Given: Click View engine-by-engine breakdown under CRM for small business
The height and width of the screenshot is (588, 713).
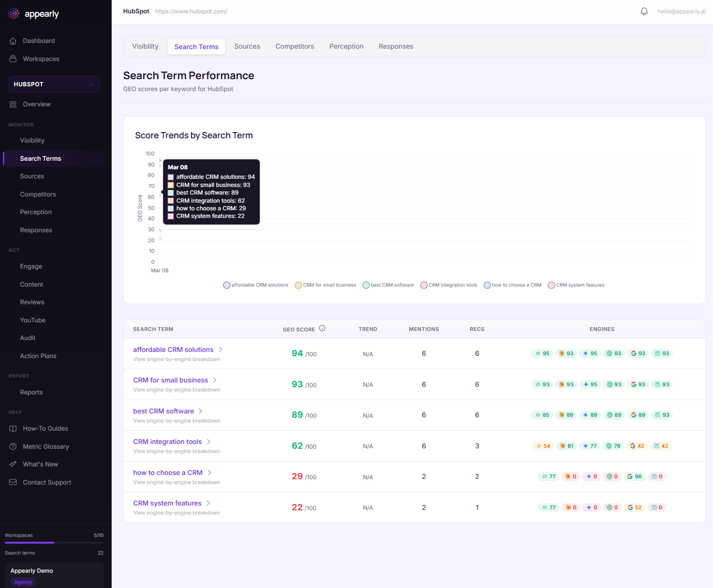Looking at the screenshot, I should click(x=176, y=390).
